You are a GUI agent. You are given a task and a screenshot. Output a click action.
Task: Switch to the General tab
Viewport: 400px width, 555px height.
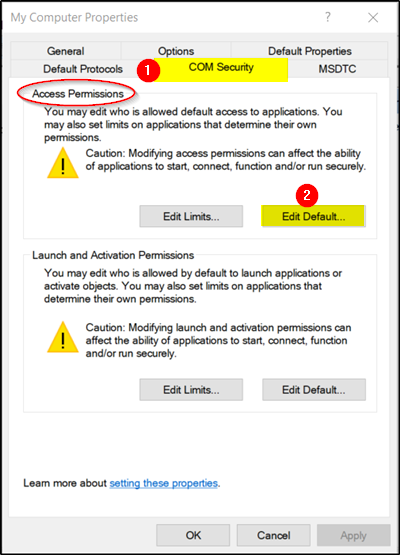click(66, 51)
